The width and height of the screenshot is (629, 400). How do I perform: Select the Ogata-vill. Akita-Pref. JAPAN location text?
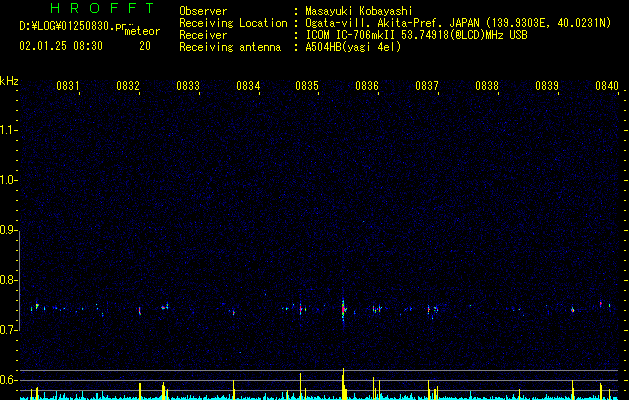tap(458, 23)
